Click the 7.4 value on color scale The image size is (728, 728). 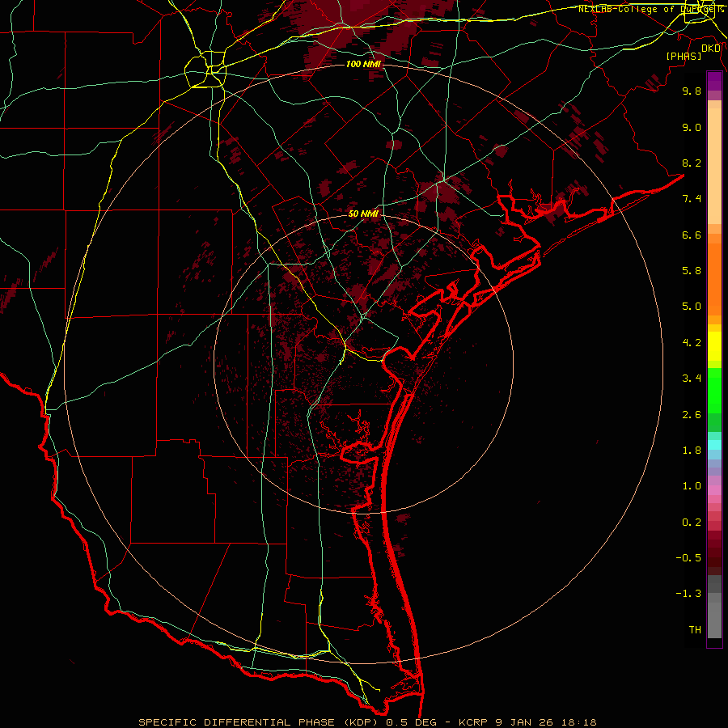692,199
